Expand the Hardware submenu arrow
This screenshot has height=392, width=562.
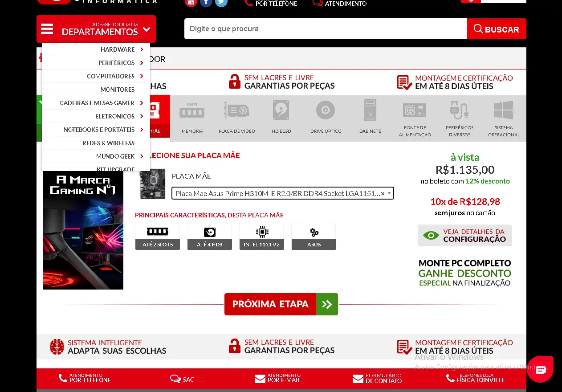(142, 49)
